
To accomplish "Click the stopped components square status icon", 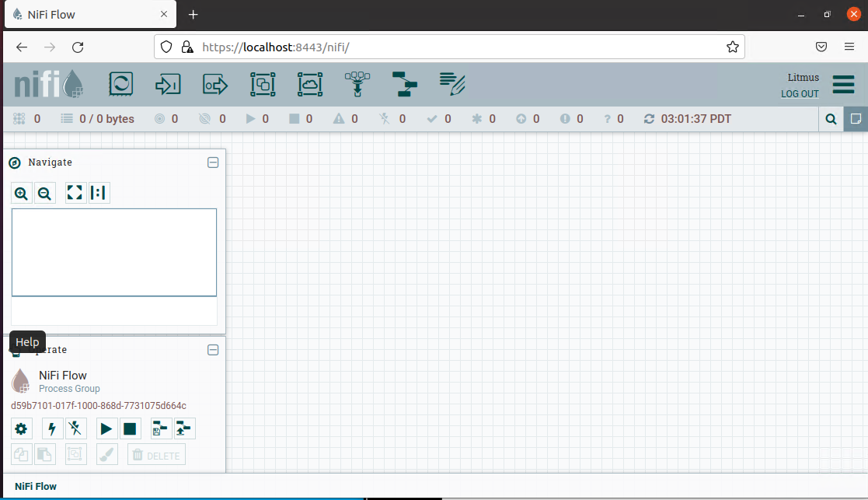I will tap(294, 119).
